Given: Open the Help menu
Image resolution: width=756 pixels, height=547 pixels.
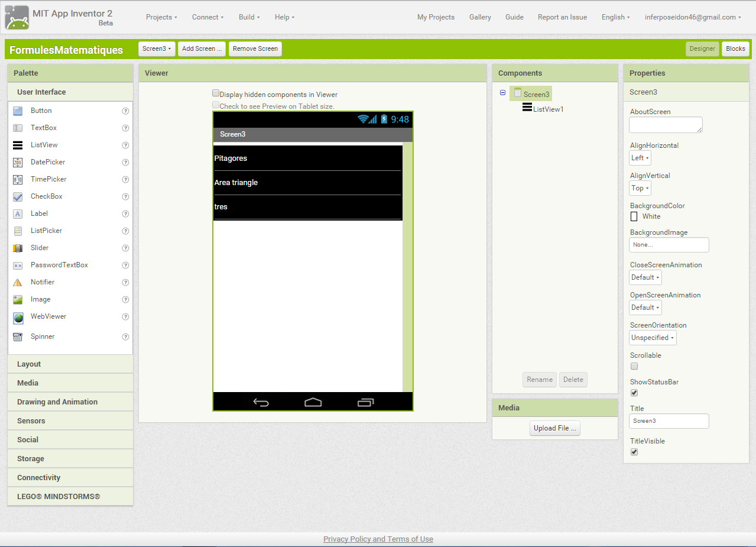Looking at the screenshot, I should (284, 17).
